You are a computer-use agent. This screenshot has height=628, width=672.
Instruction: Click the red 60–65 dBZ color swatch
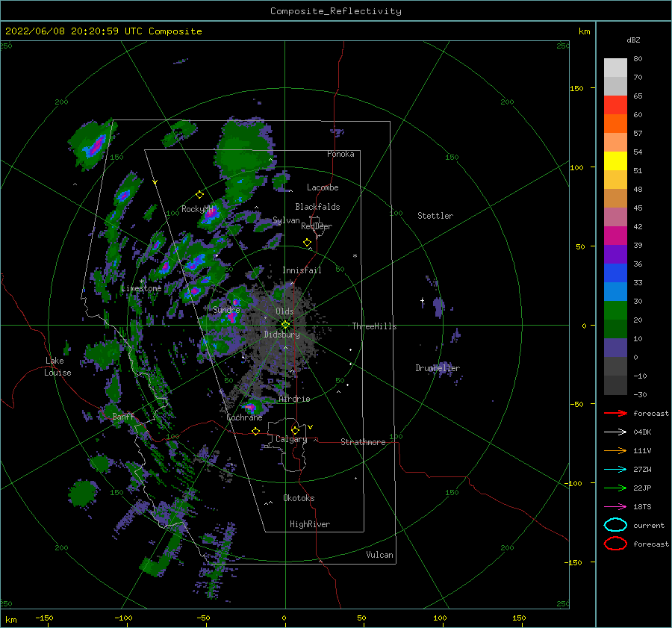615,105
